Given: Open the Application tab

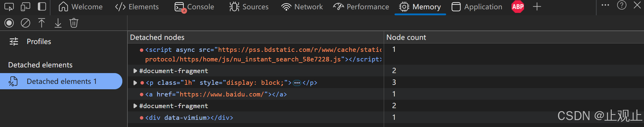Looking at the screenshot, I should pos(477,7).
